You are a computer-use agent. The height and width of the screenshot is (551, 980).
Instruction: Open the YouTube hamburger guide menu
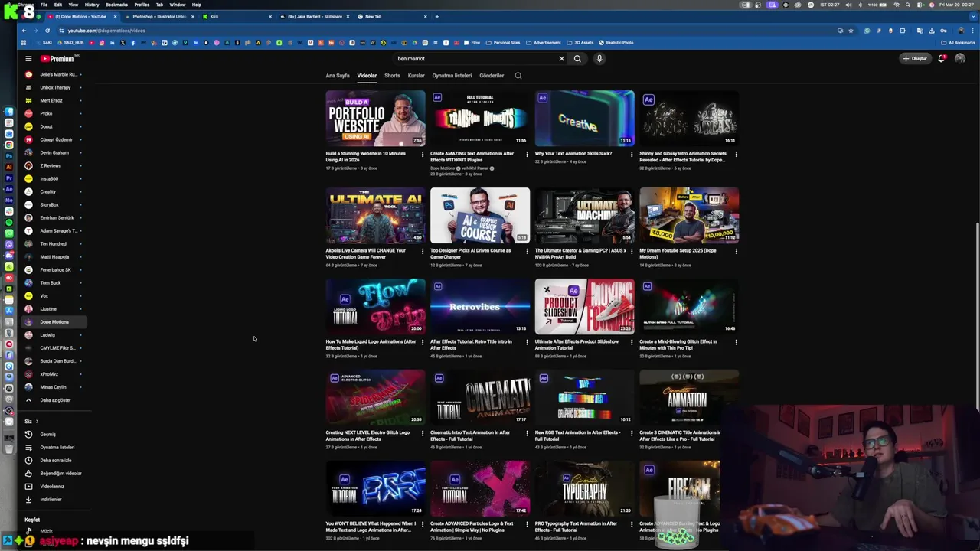(28, 59)
